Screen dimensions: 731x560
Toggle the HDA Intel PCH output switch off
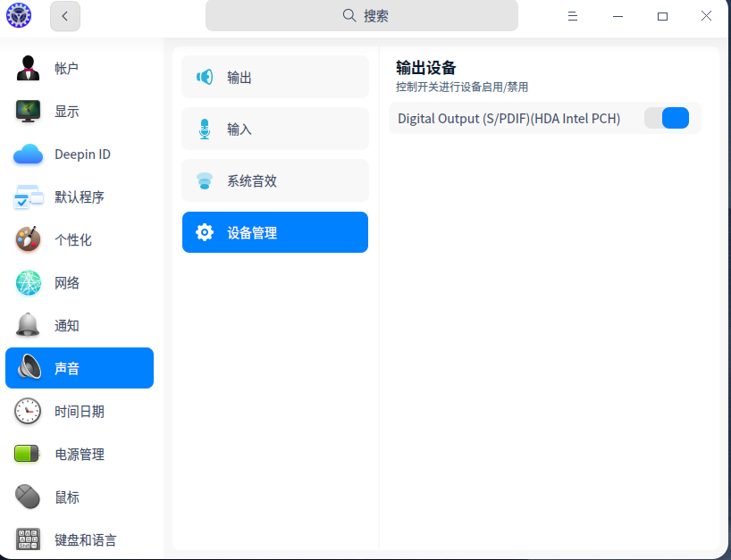667,117
